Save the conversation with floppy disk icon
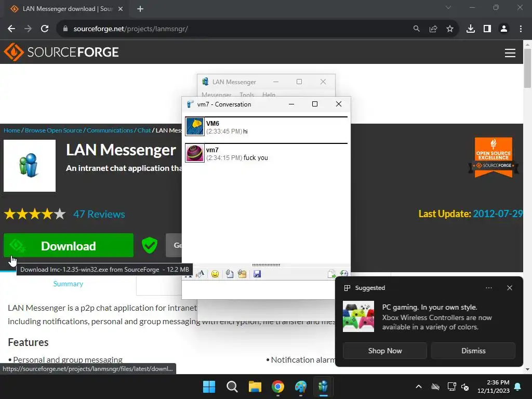The image size is (532, 399). (257, 274)
